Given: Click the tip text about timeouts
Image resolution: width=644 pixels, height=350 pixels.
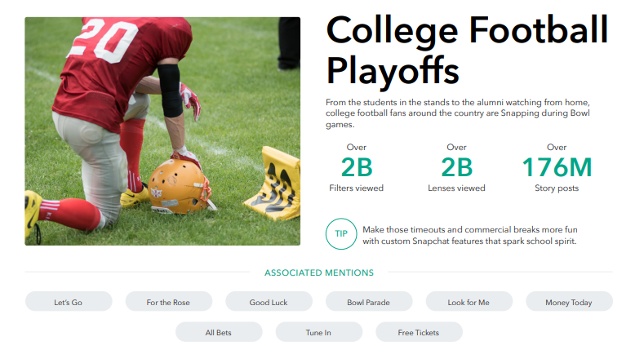Looking at the screenshot, I should (470, 235).
